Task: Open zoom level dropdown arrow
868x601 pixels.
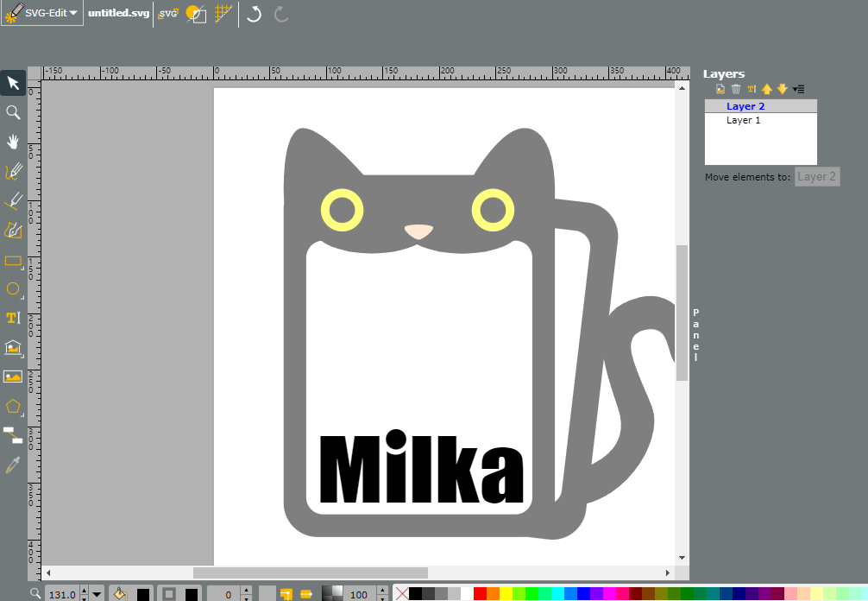Action: tap(97, 594)
